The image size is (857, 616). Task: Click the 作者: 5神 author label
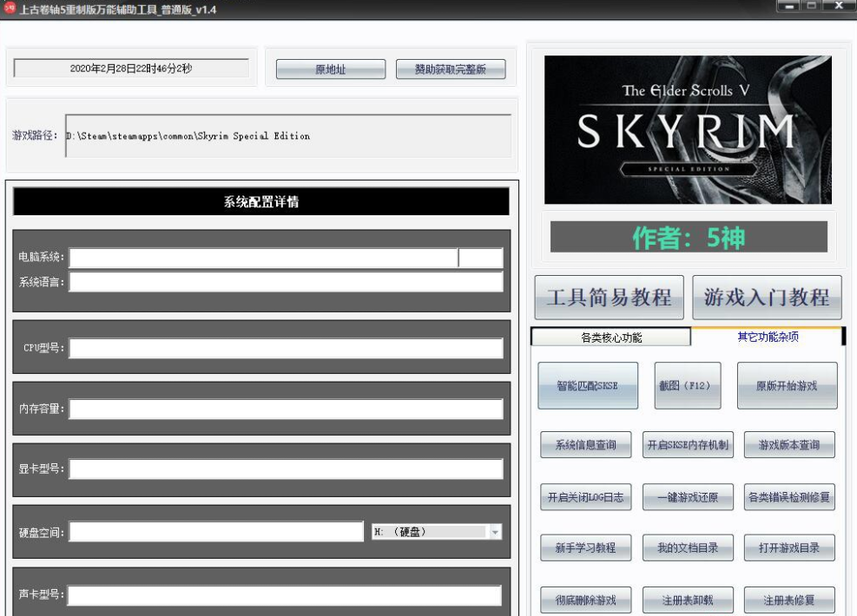689,237
